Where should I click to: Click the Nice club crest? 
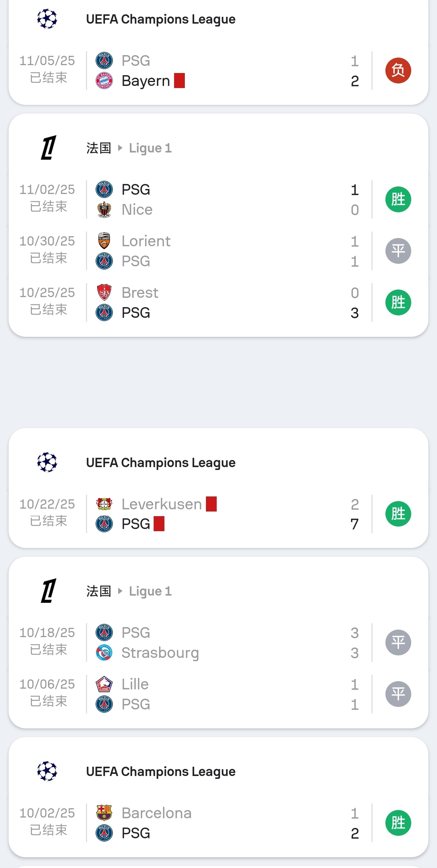tap(104, 210)
